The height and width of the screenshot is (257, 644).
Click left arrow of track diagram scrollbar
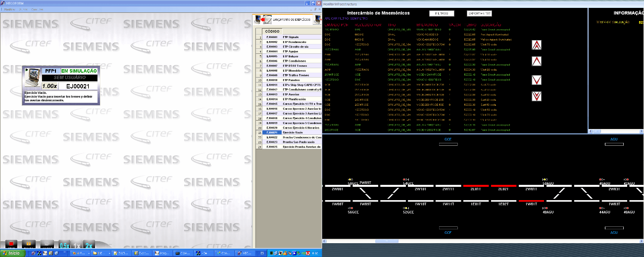[x=324, y=240]
